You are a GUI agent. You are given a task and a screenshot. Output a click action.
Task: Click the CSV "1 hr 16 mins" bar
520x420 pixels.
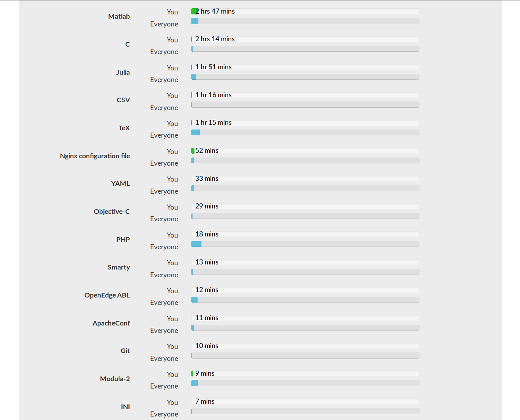point(305,95)
